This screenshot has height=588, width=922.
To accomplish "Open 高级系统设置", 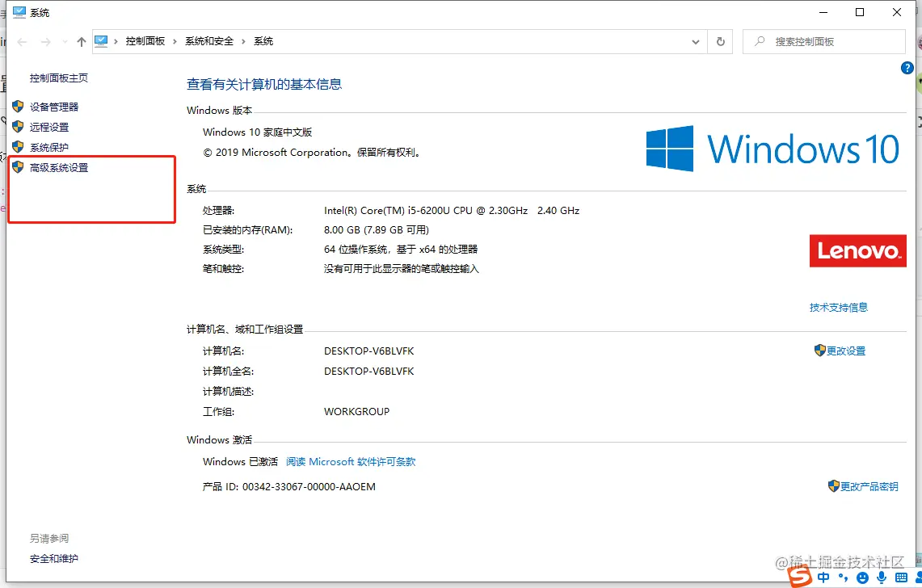I will 59,167.
